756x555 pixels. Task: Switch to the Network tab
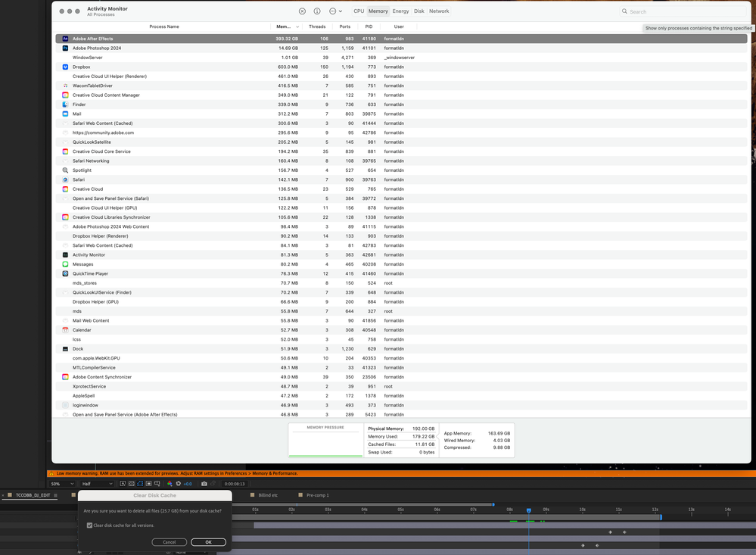tap(439, 11)
